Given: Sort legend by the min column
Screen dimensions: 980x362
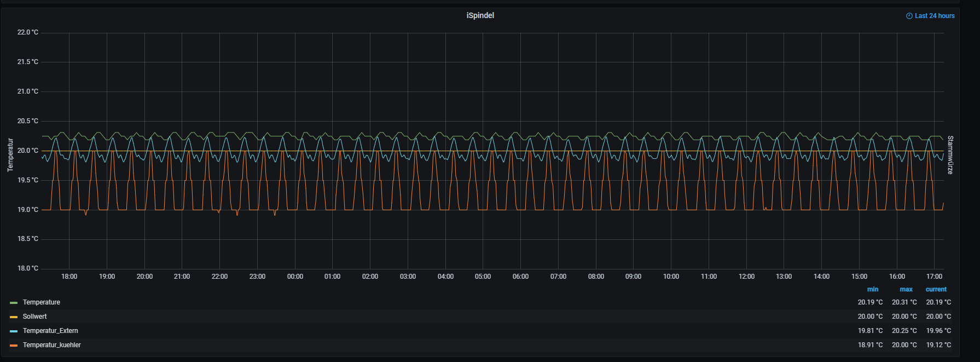Looking at the screenshot, I should click(x=873, y=289).
